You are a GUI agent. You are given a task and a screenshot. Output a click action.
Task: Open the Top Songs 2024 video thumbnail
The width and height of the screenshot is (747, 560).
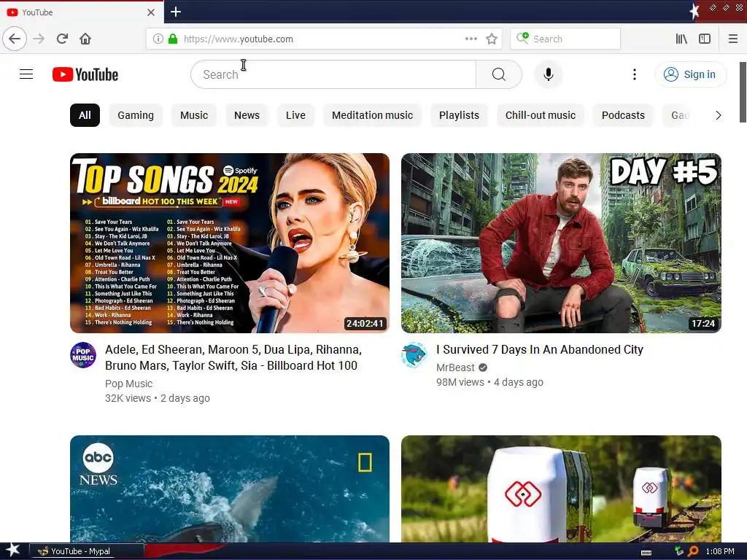[x=230, y=243]
